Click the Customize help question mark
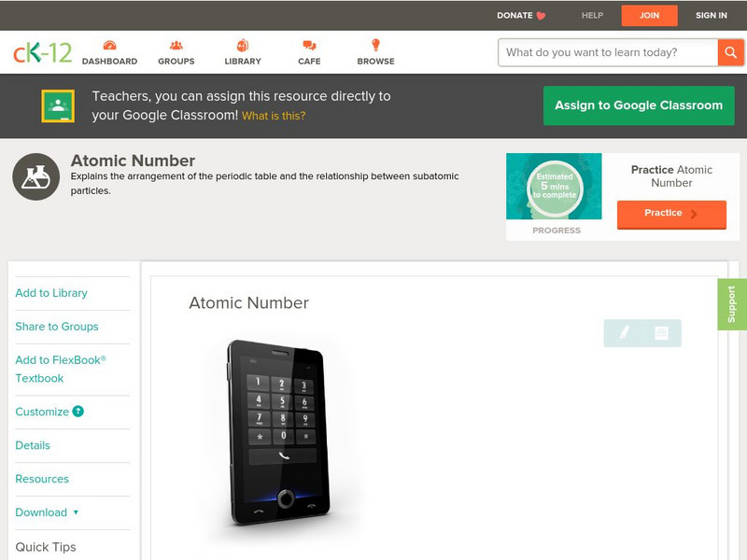 (x=78, y=412)
